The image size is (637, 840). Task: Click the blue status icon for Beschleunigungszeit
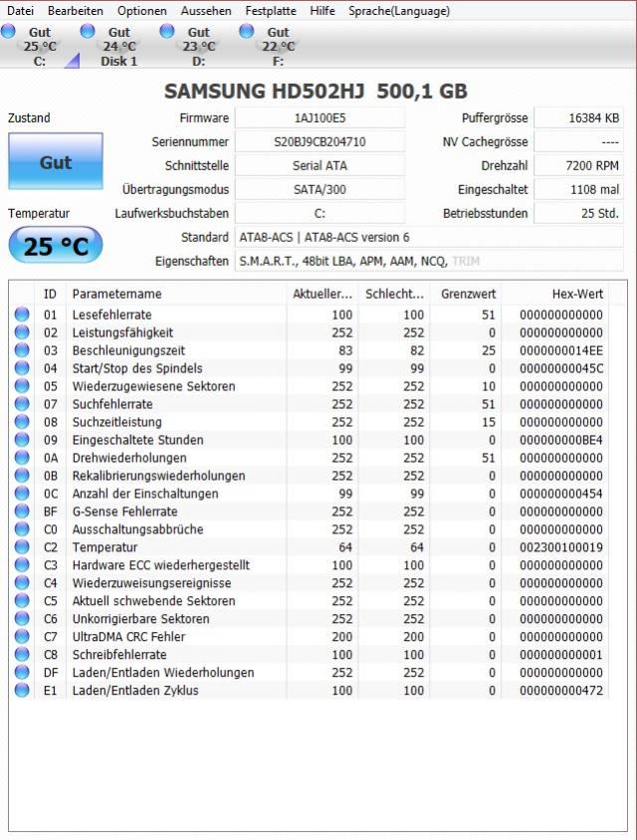tap(22, 350)
